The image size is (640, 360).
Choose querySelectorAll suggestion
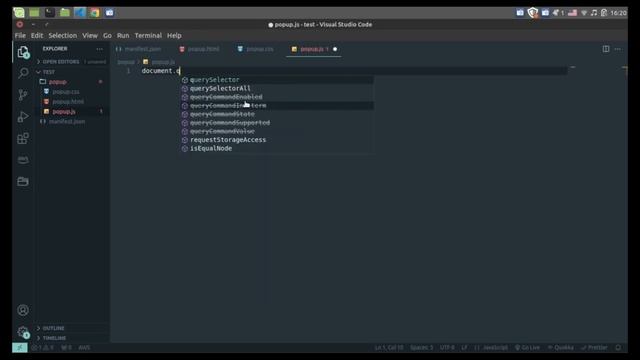277,88
